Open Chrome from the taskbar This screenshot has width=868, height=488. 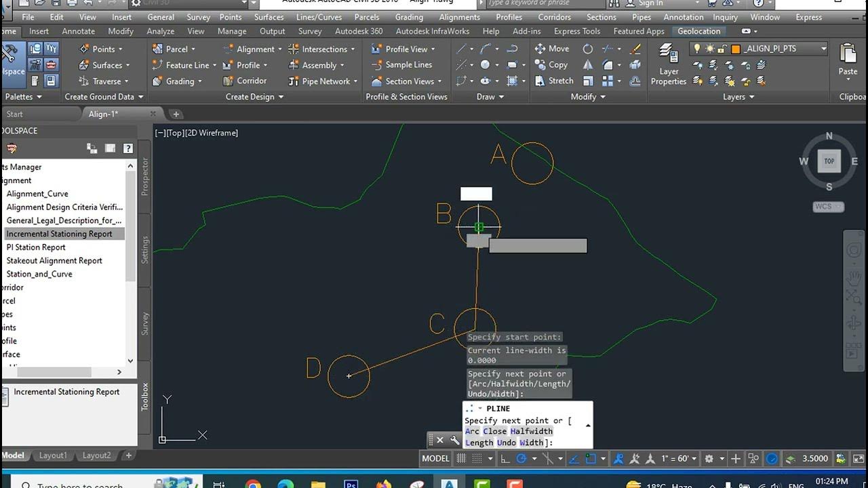click(253, 484)
